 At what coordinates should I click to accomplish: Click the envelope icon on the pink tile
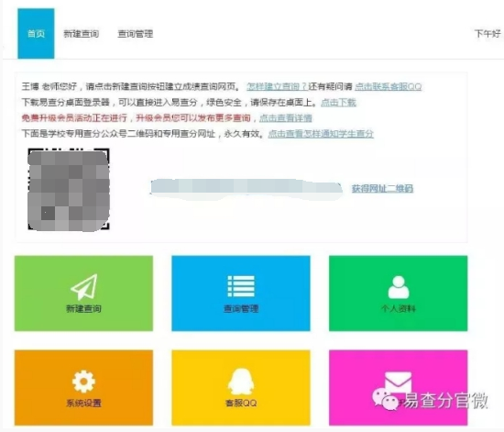tap(398, 382)
